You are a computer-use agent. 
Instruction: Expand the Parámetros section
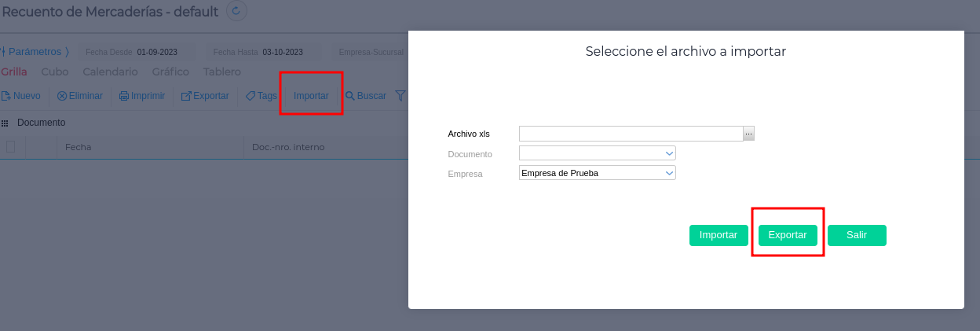pyautogui.click(x=35, y=52)
